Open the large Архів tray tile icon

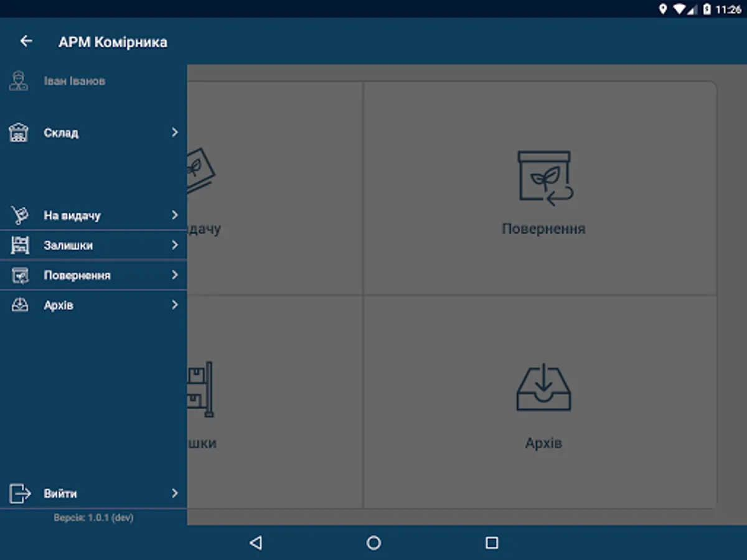click(543, 387)
